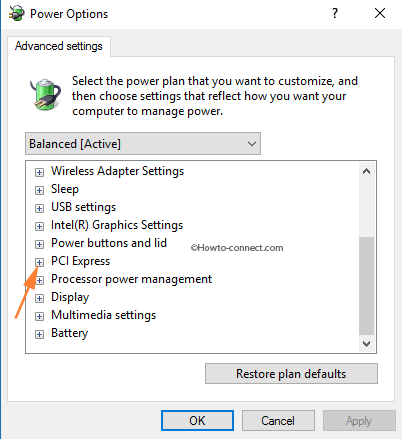Click Restore plan defaults button
The height and width of the screenshot is (439, 402).
(x=291, y=374)
